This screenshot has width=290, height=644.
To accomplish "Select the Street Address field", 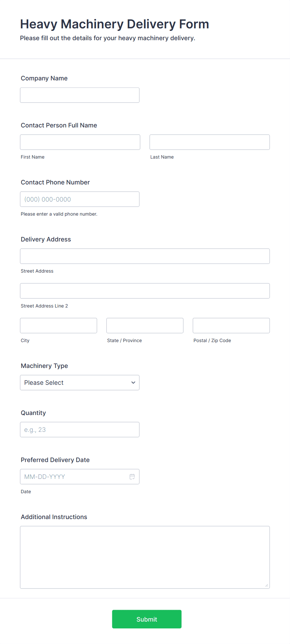I will coord(145,256).
